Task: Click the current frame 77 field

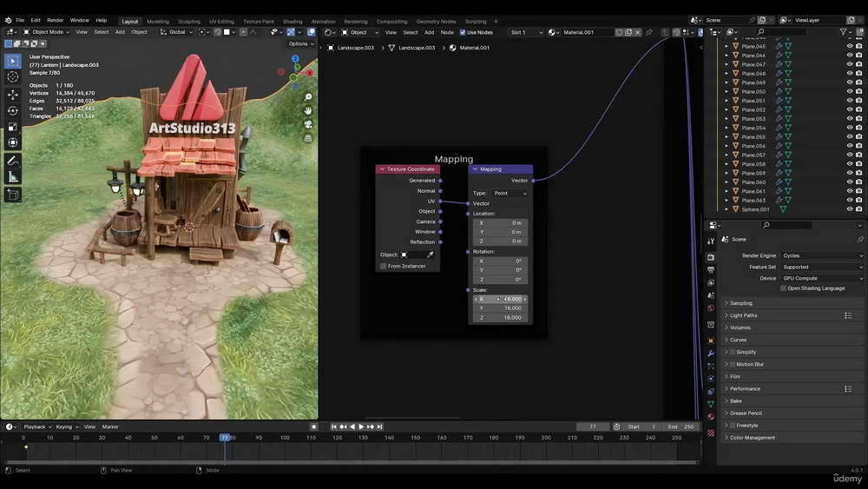Action: pyautogui.click(x=593, y=427)
